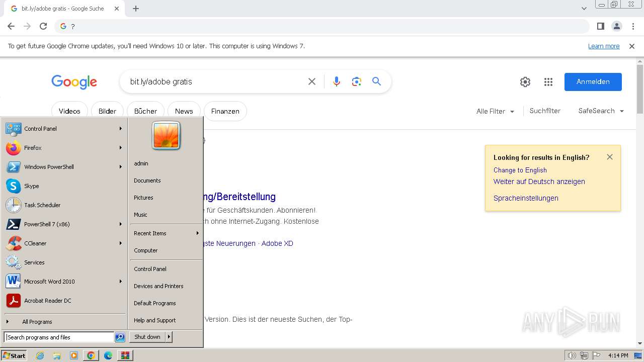This screenshot has width=644, height=362.
Task: Reload the current page
Action: (43, 26)
